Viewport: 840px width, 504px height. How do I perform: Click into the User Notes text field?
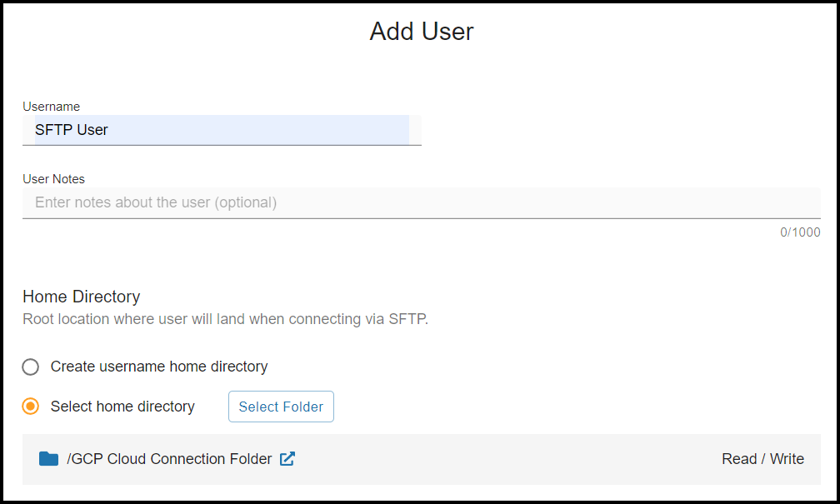tap(421, 203)
